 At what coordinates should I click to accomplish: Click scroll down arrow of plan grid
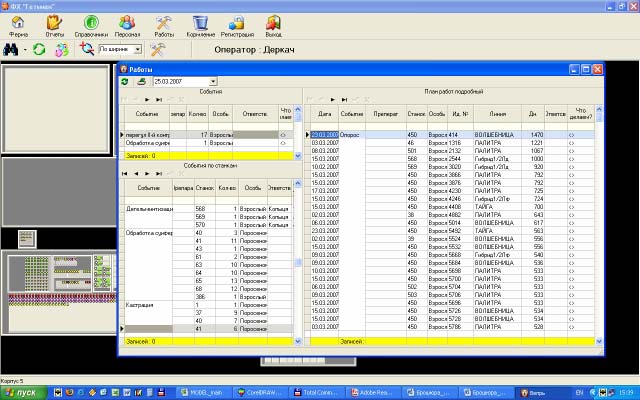(x=599, y=341)
